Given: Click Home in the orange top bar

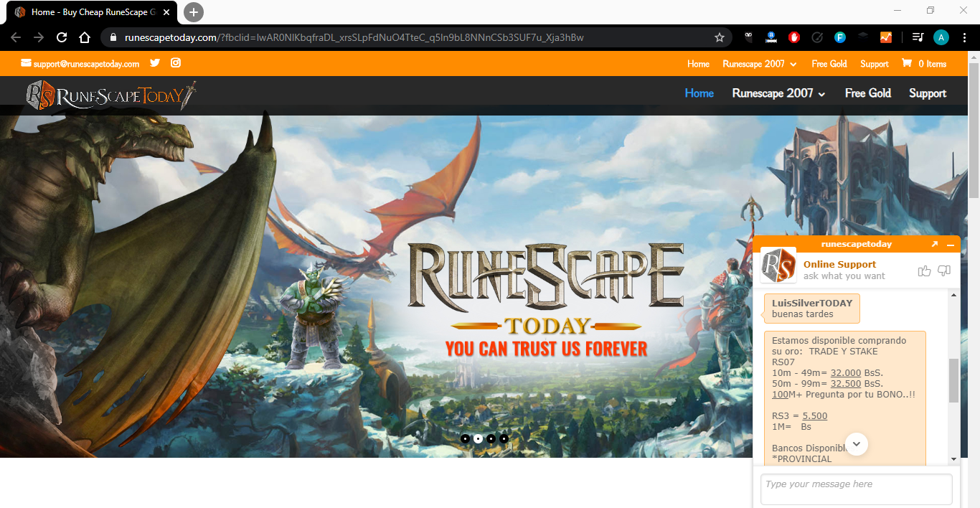Looking at the screenshot, I should tap(698, 64).
